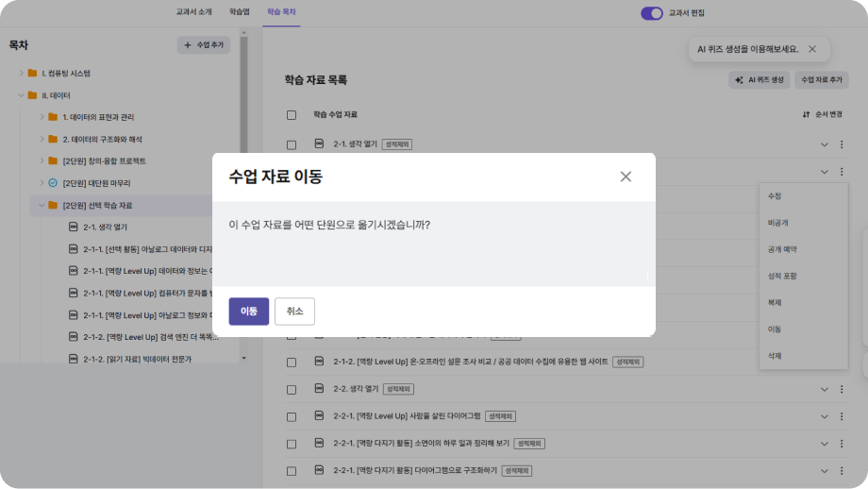Click the 순서 변경 sort icon
Image resolution: width=868 pixels, height=489 pixels.
pyautogui.click(x=806, y=115)
